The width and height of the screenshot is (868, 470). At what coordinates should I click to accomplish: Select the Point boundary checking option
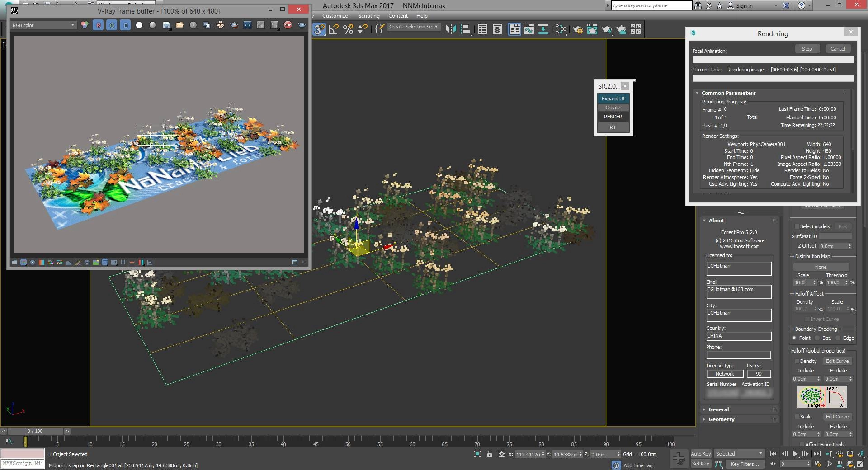[x=794, y=338]
